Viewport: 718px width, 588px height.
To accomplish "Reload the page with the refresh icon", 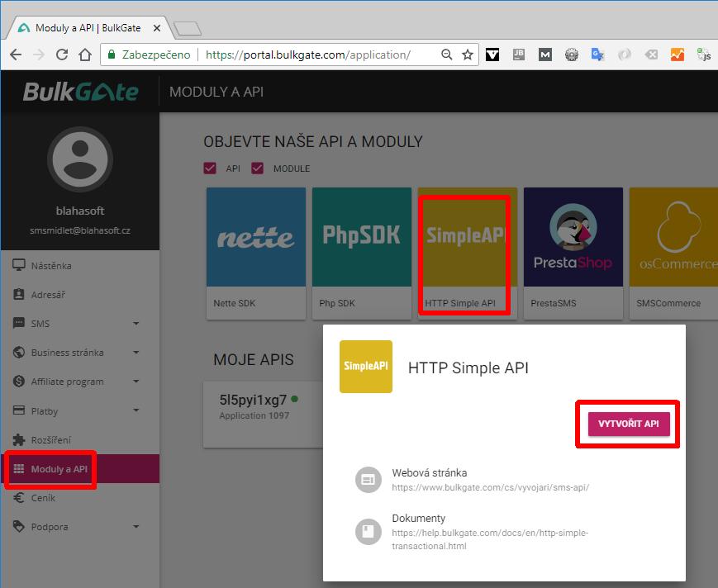I will coord(62,55).
